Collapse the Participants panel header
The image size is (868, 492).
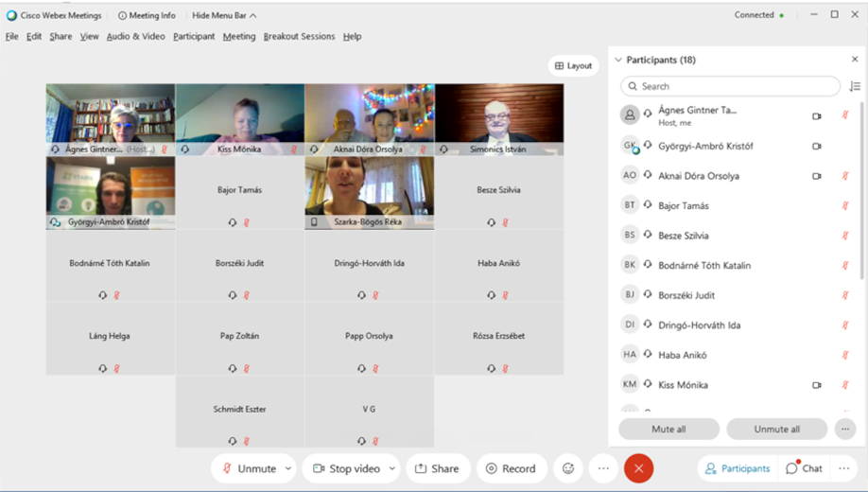click(618, 60)
